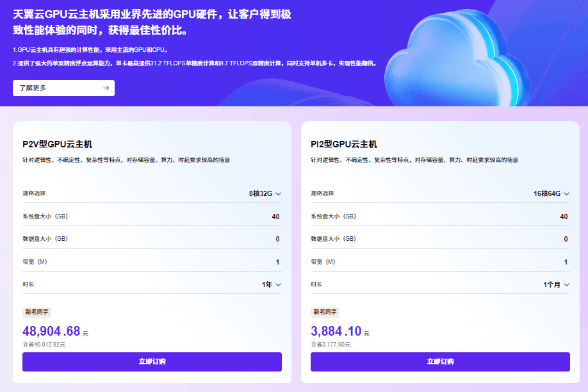The width and height of the screenshot is (588, 392).
Task: Click 时长 label in PI2 card
Action: coord(316,284)
